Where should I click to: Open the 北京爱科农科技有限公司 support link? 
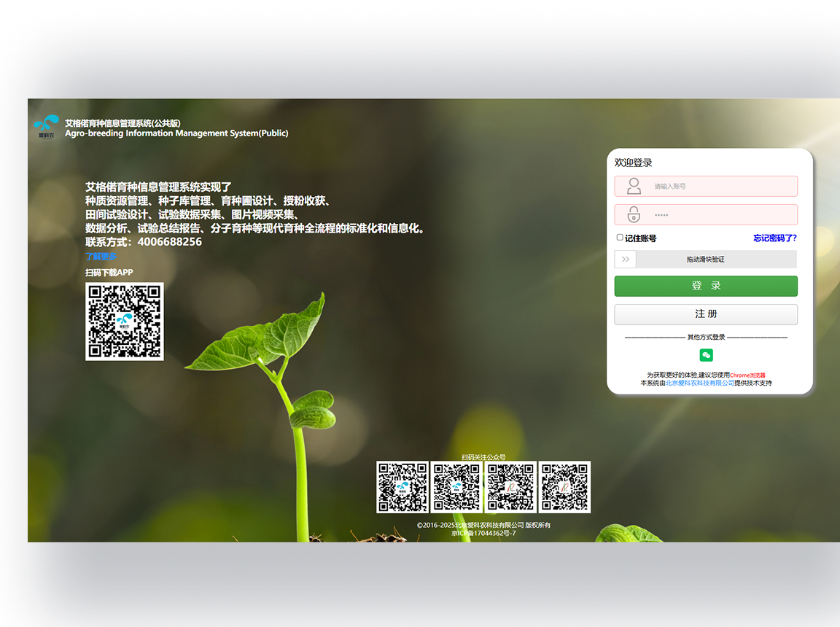(700, 383)
